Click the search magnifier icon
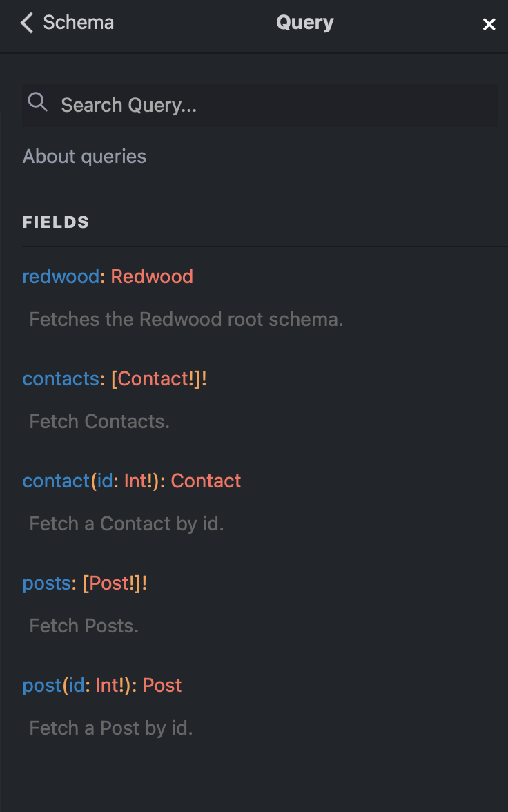508x812 pixels. tap(38, 102)
